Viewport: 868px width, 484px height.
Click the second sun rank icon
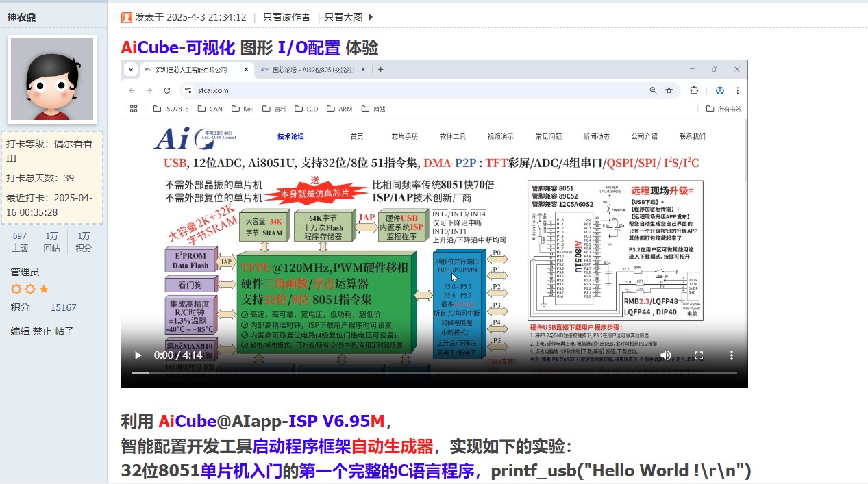pyautogui.click(x=30, y=289)
